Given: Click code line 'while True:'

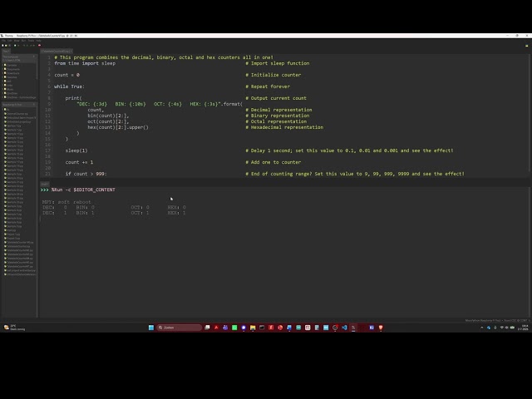Looking at the screenshot, I should click(x=69, y=86).
